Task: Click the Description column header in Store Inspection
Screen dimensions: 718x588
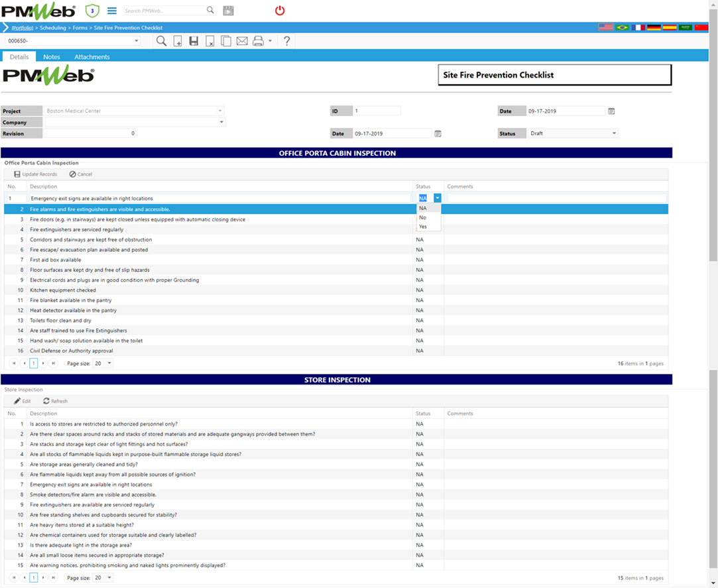Action: click(44, 414)
